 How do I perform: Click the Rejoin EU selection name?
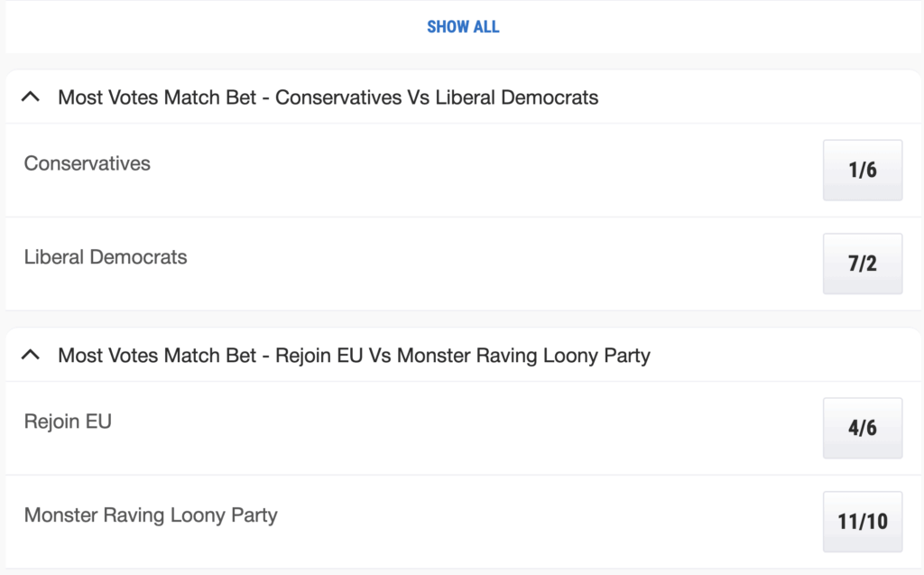pyautogui.click(x=68, y=422)
